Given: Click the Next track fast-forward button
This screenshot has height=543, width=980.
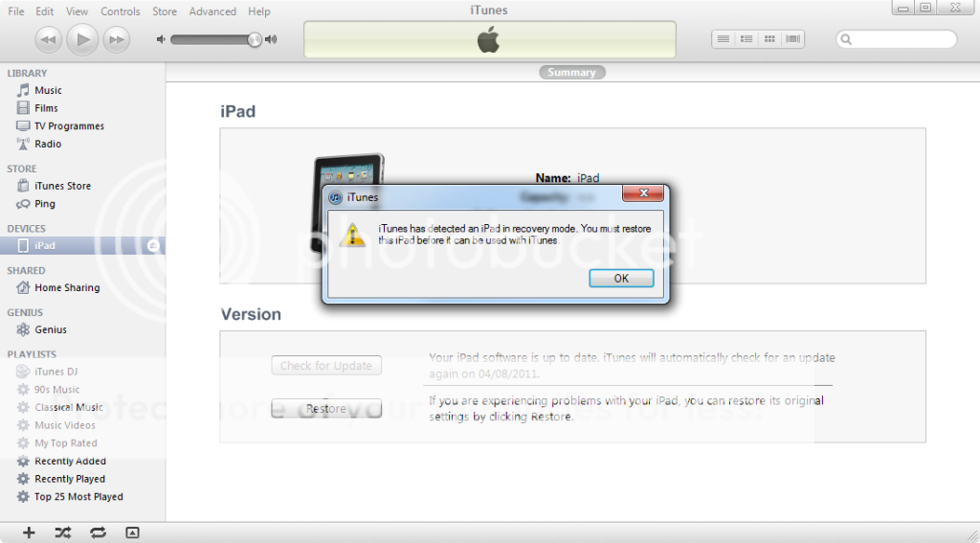Looking at the screenshot, I should (x=116, y=40).
